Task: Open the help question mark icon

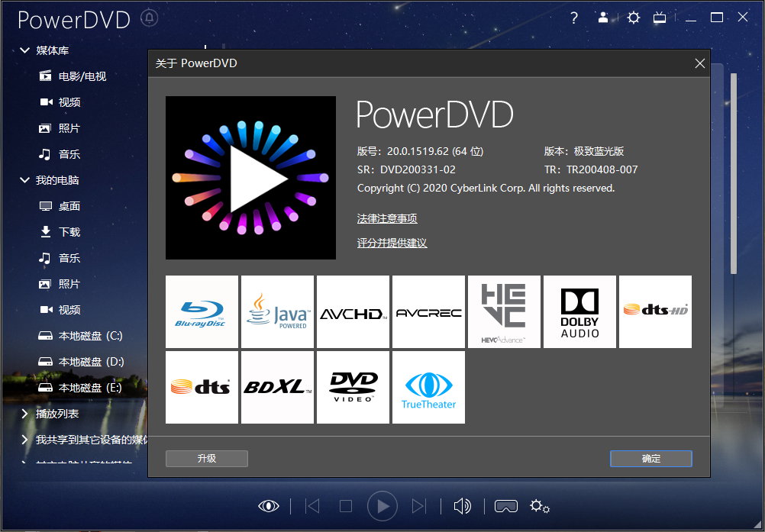Action: pos(574,18)
